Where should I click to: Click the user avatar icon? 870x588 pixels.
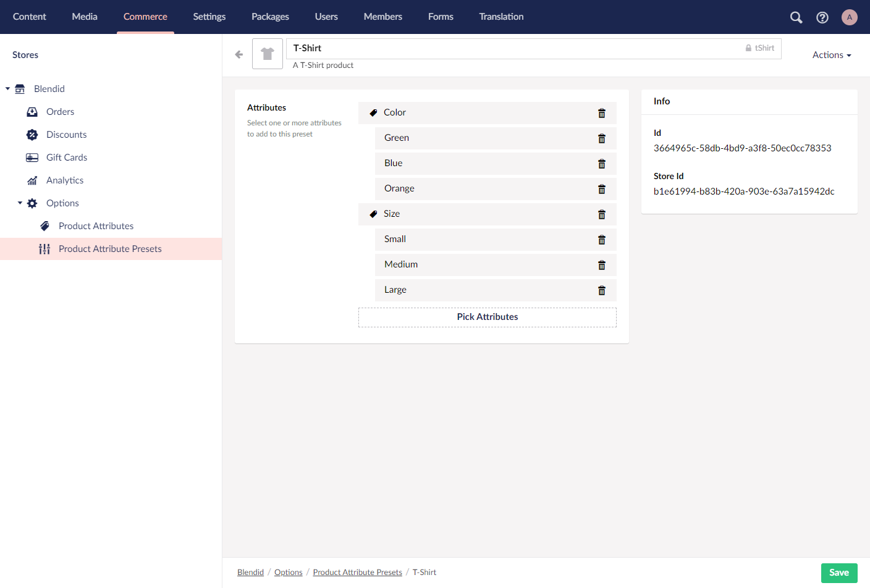pyautogui.click(x=849, y=17)
